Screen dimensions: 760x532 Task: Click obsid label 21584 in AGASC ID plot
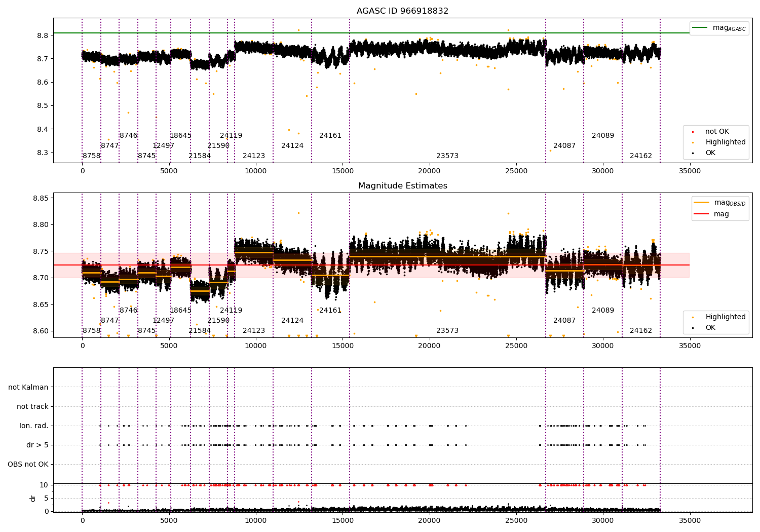[x=200, y=156]
